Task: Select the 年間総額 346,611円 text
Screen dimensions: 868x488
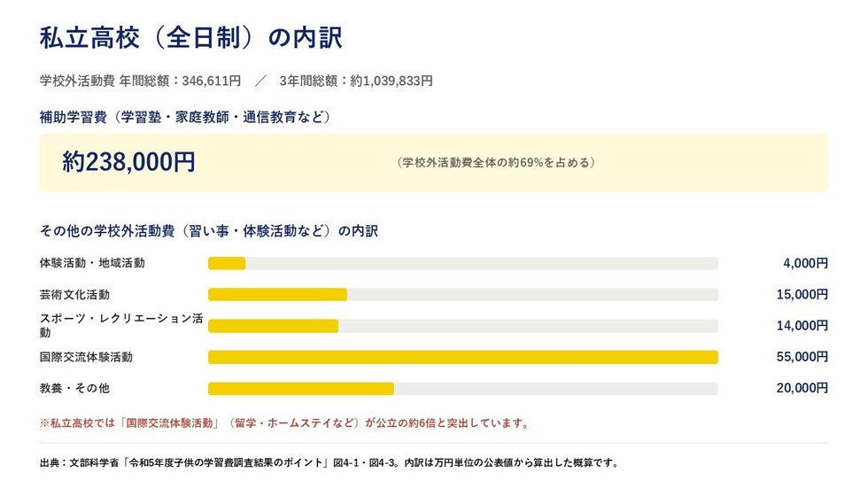Action: [180, 81]
